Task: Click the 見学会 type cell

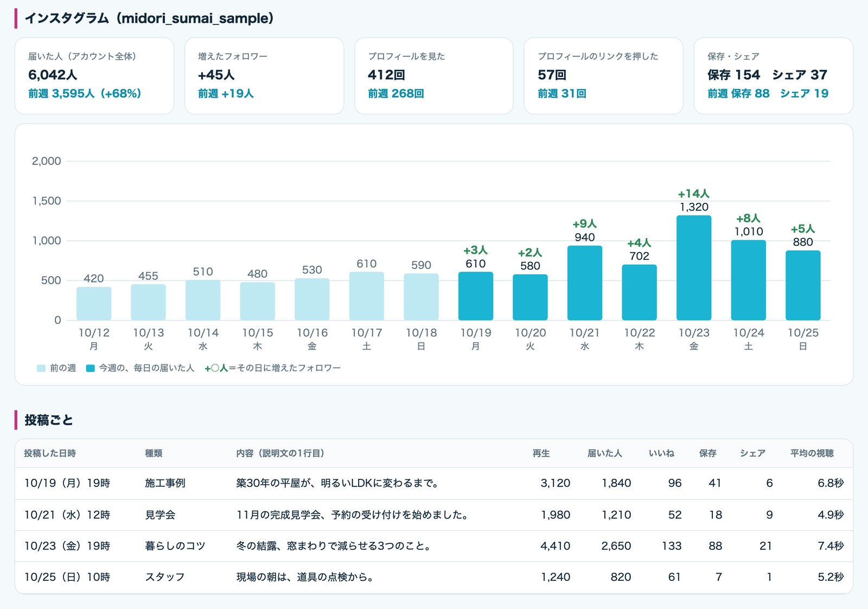Action: point(160,515)
